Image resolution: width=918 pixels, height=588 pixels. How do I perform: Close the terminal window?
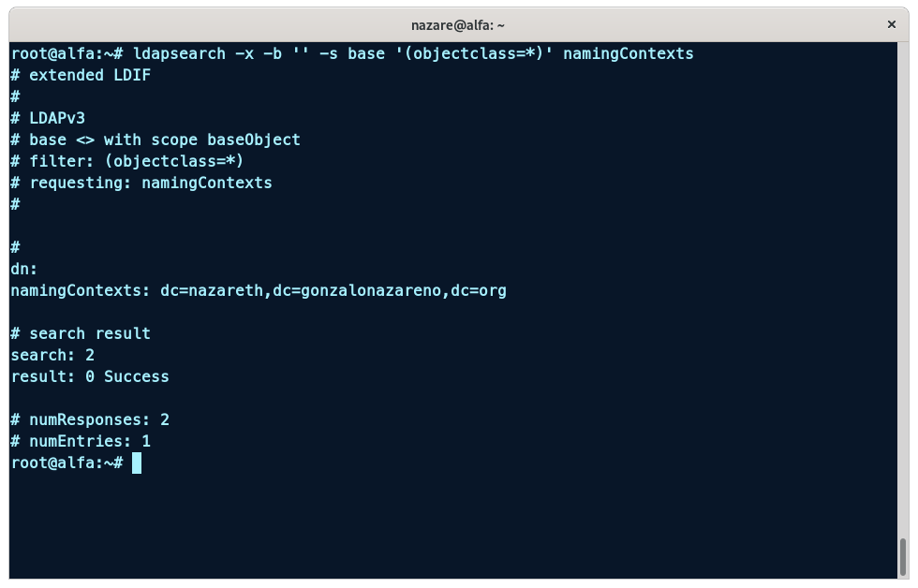point(892,25)
